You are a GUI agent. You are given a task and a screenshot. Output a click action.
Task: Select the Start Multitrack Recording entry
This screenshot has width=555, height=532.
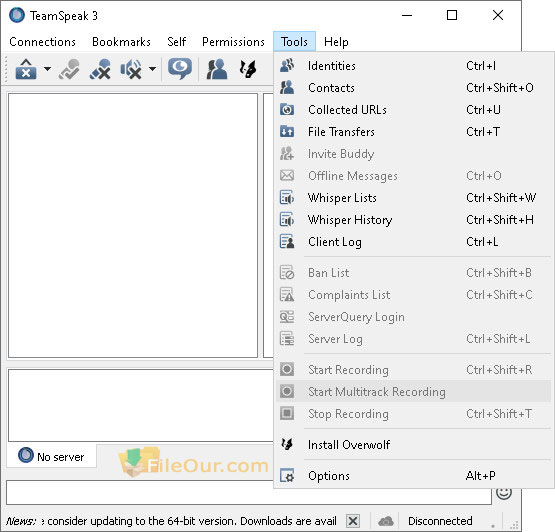pyautogui.click(x=413, y=391)
